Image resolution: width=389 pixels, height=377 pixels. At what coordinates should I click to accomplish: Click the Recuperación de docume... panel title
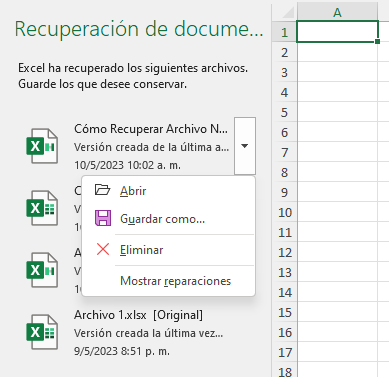[139, 29]
